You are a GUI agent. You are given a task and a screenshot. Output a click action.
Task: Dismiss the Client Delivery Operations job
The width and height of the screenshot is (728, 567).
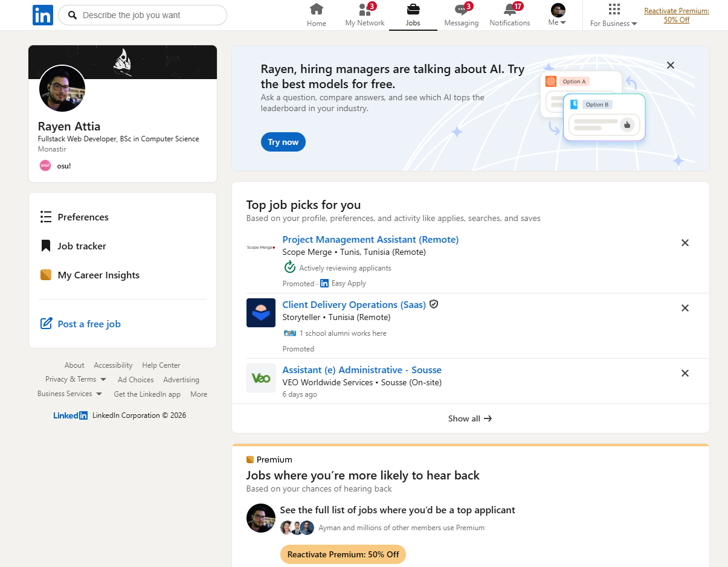click(x=685, y=308)
